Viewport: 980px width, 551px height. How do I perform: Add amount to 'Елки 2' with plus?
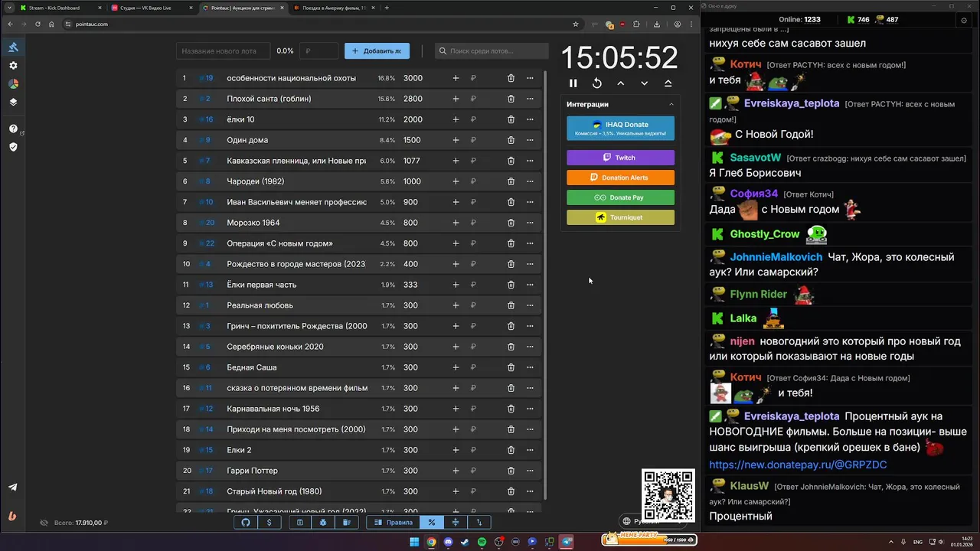tap(456, 450)
